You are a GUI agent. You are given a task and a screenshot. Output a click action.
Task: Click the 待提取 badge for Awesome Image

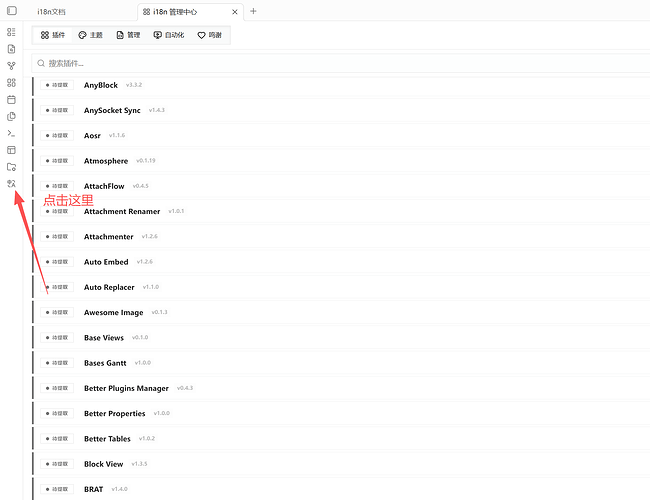click(57, 312)
